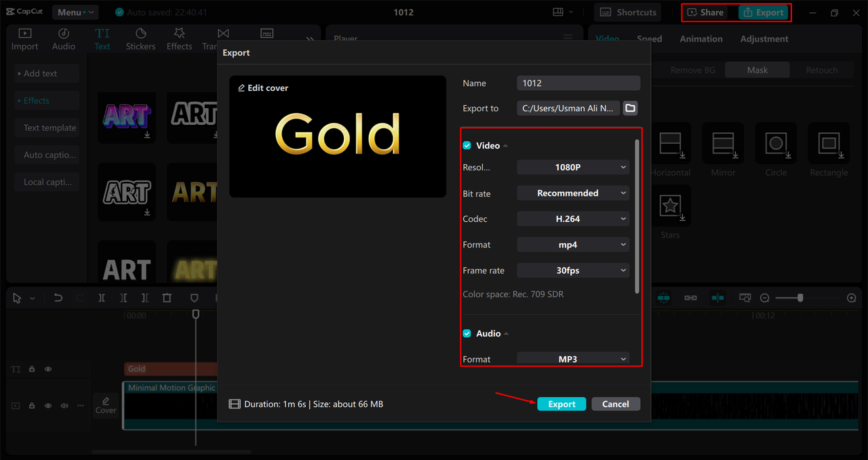Switch to the Adjustment tab
The width and height of the screenshot is (868, 460).
(x=764, y=39)
